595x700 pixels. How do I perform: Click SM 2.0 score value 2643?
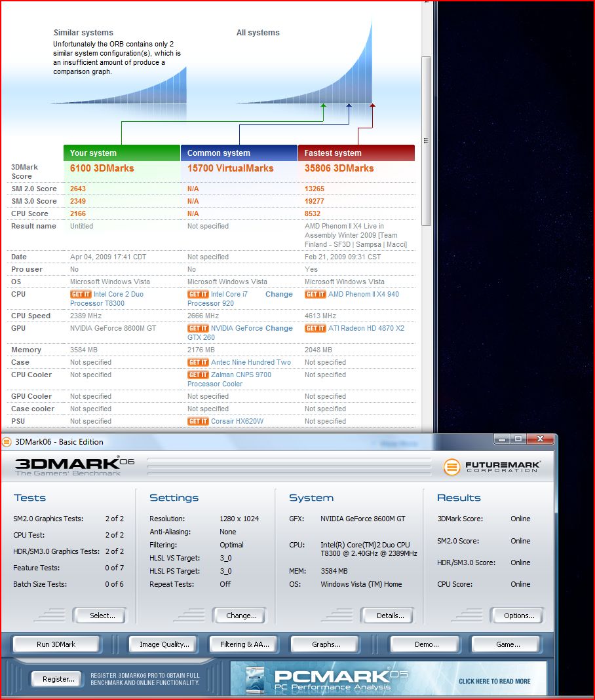click(x=78, y=189)
